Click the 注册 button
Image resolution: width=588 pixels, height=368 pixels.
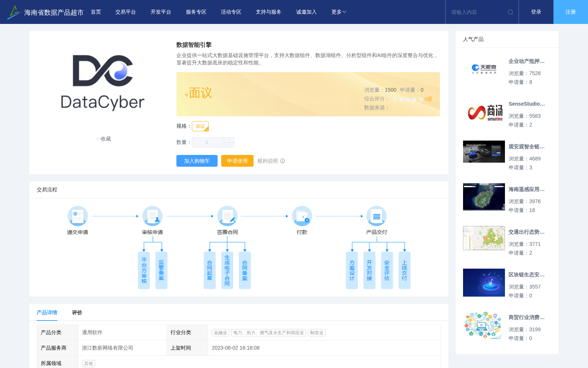coord(571,12)
